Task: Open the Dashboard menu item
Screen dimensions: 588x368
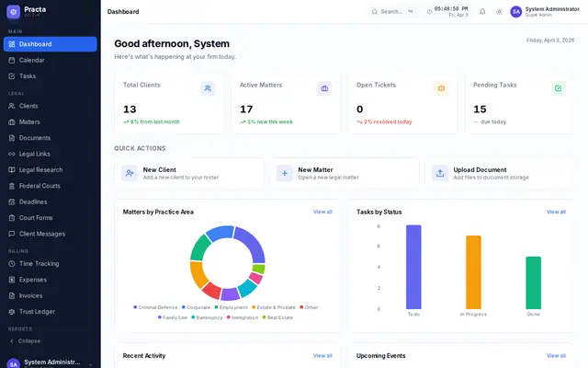Action: point(51,44)
